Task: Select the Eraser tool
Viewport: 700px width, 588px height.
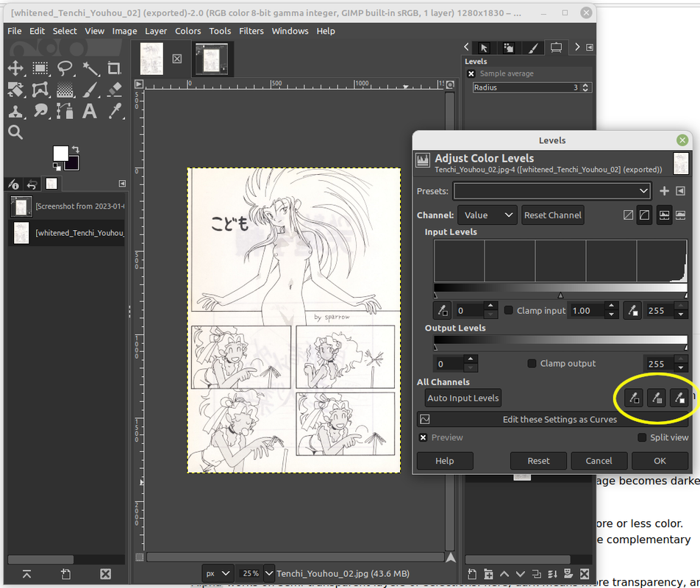Action: point(114,90)
